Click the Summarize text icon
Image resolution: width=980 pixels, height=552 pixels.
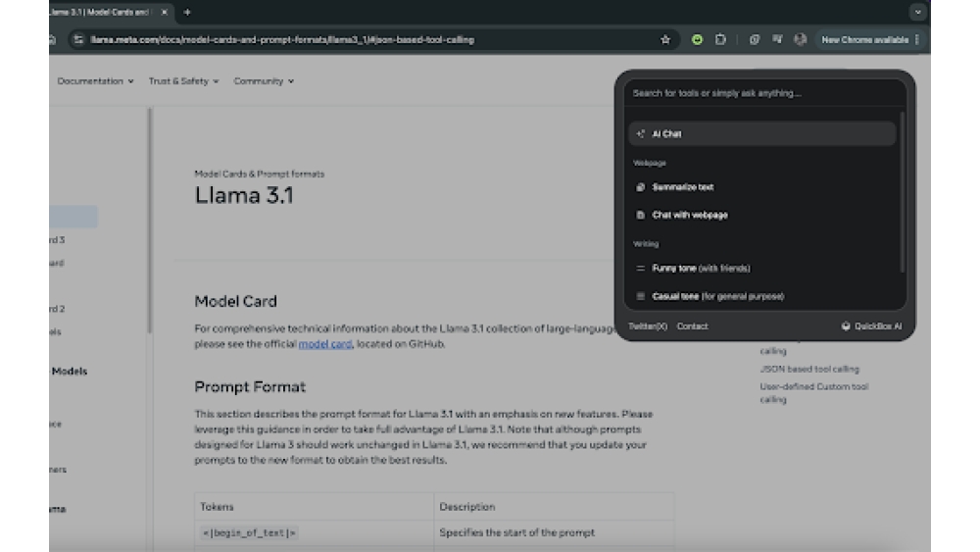click(x=640, y=187)
